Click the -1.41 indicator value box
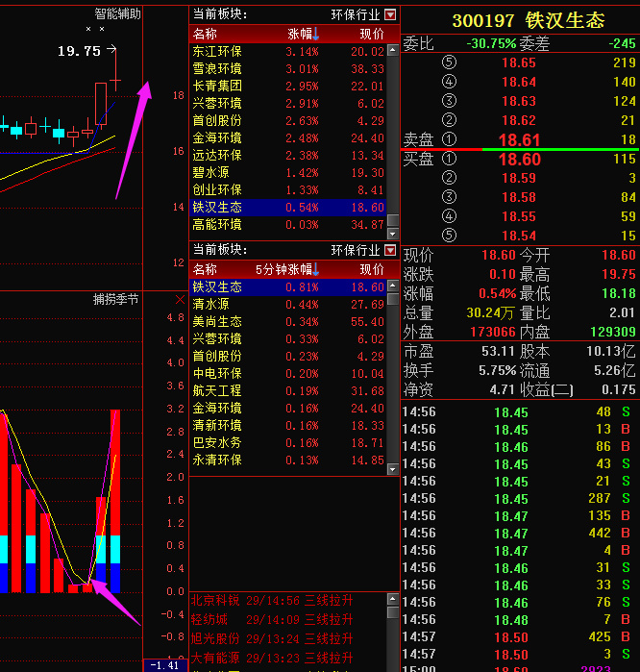This screenshot has width=640, height=672. pyautogui.click(x=165, y=665)
